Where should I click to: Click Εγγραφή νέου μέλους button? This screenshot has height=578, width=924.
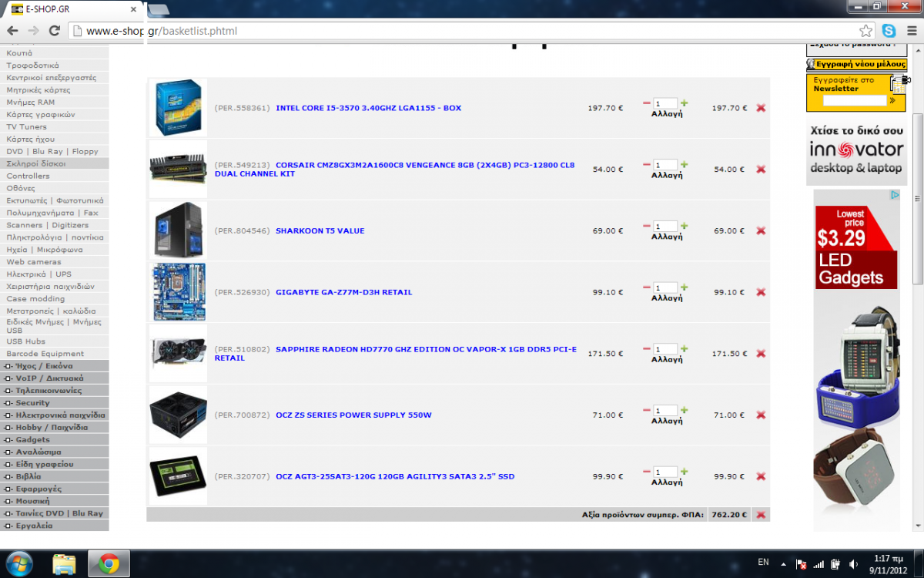click(856, 65)
